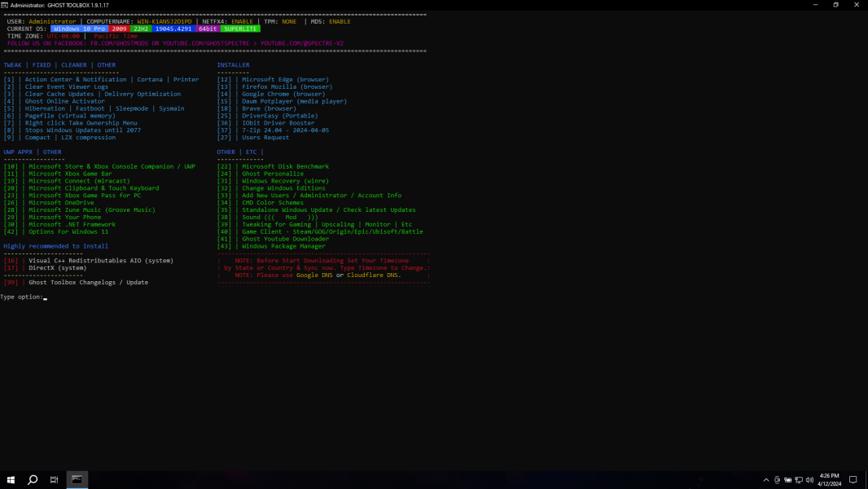
Task: Select option 39 Tweaking for Gaming
Action: point(314,224)
